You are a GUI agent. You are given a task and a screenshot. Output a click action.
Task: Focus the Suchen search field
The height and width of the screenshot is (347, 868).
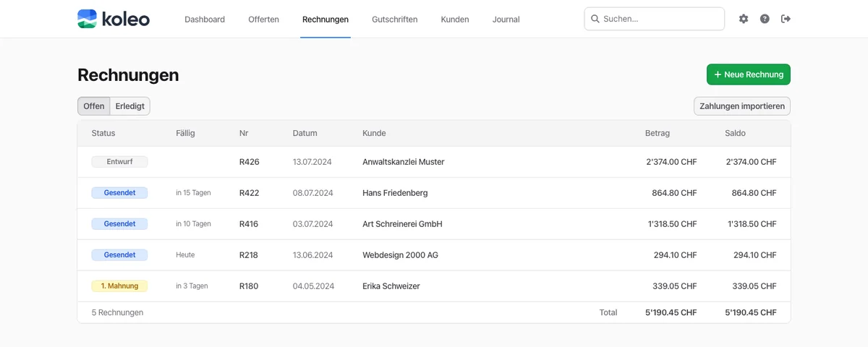pos(655,19)
